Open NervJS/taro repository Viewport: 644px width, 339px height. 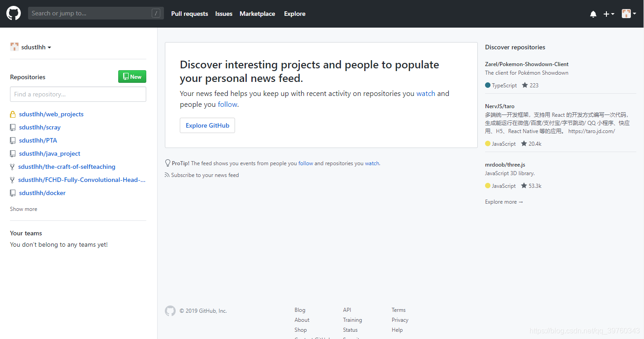(x=500, y=106)
